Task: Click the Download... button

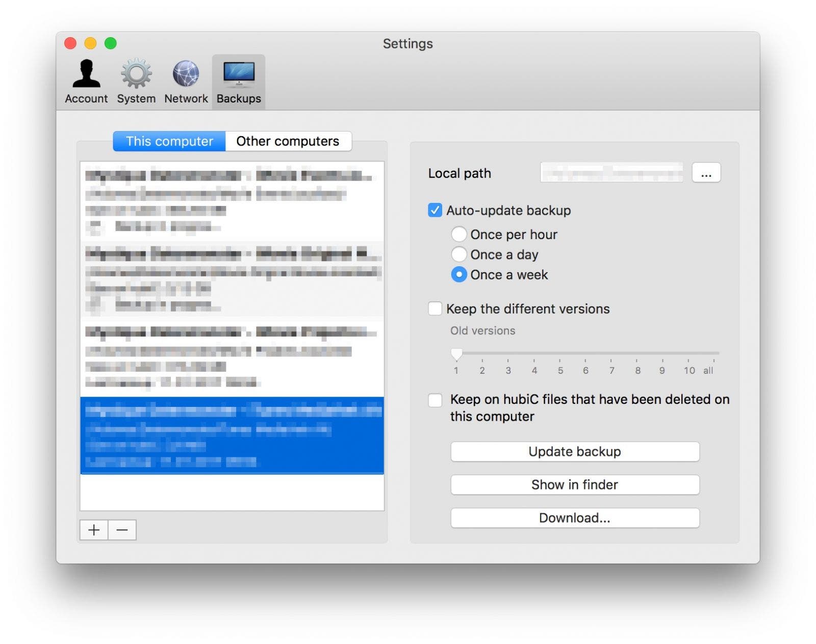Action: point(575,518)
